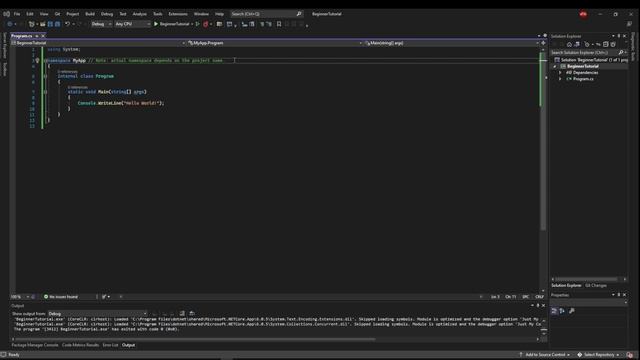The height and width of the screenshot is (360, 640).
Task: Expand the Program.cs tree node
Action: 560,79
